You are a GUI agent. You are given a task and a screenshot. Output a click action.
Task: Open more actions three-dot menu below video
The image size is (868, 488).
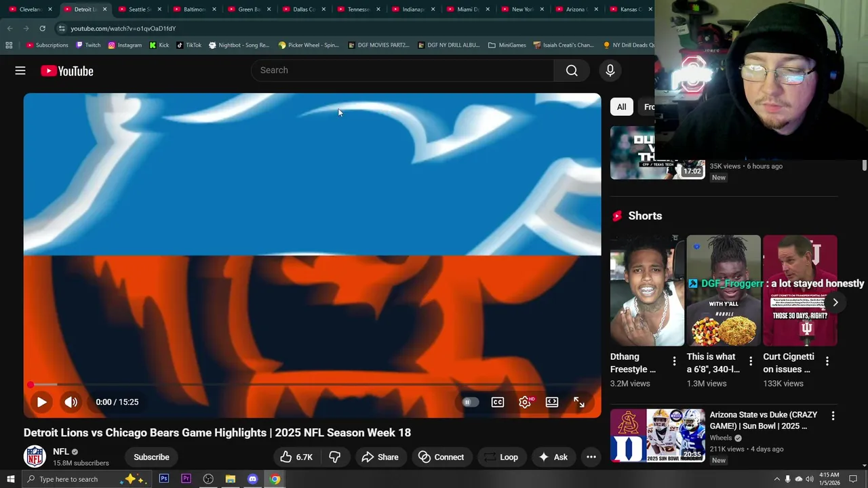(x=591, y=457)
